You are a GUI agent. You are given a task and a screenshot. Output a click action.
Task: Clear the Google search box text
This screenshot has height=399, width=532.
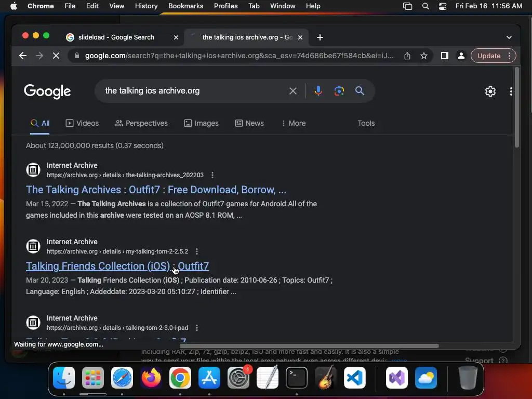click(x=293, y=91)
